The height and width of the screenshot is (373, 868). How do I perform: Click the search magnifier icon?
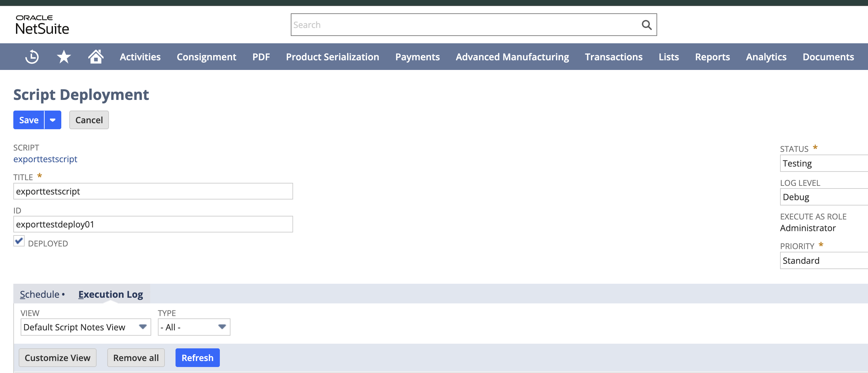point(646,25)
